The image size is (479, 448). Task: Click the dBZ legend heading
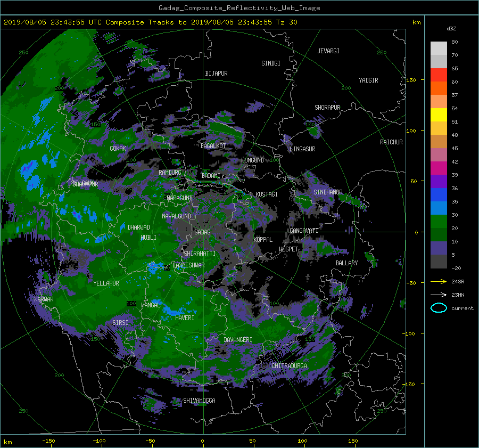(451, 28)
